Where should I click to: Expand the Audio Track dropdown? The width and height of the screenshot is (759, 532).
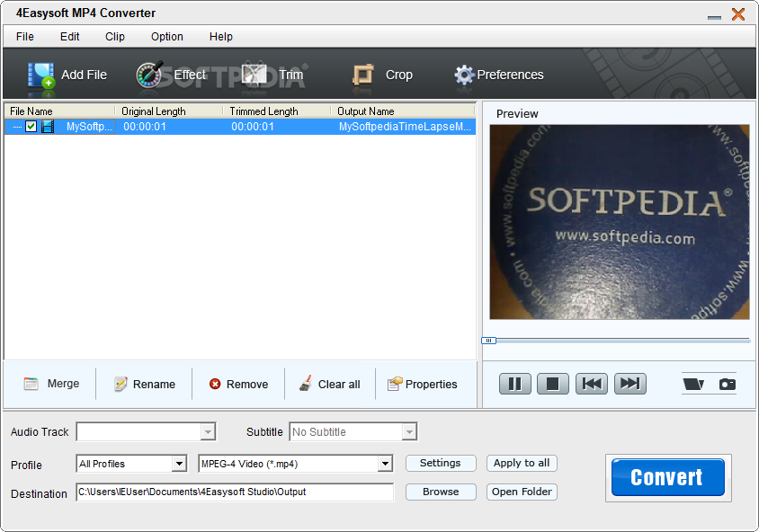tap(208, 431)
